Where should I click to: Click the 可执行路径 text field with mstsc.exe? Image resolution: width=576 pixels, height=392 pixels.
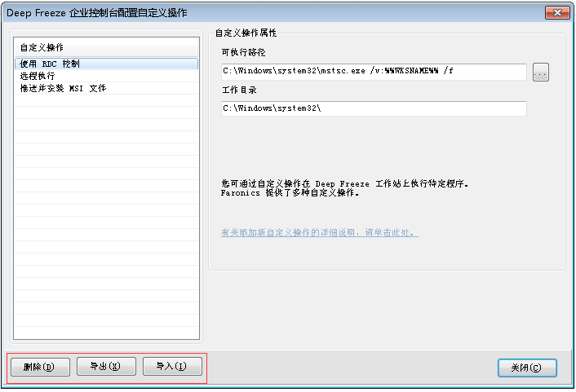(374, 73)
